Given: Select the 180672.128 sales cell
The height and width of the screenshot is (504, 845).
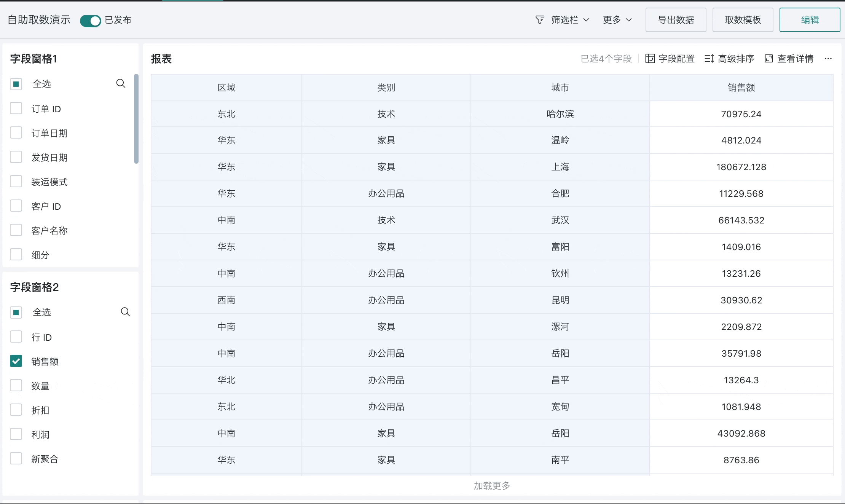Looking at the screenshot, I should click(x=741, y=167).
